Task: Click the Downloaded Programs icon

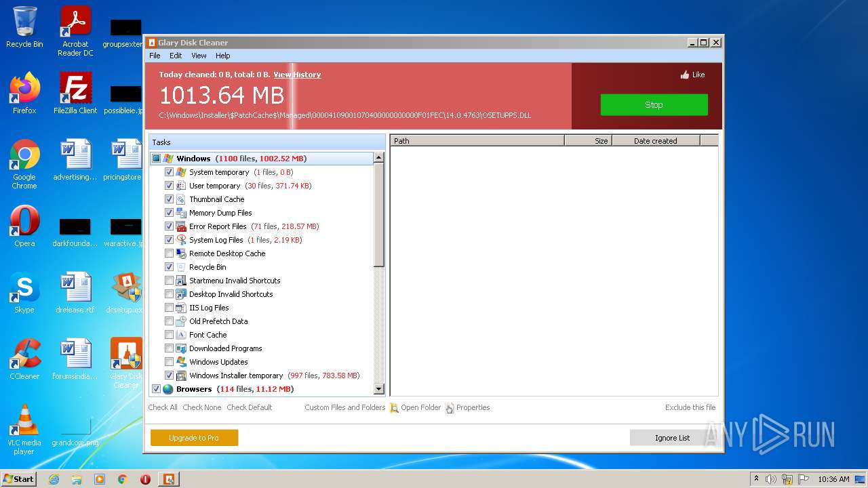Action: (x=181, y=348)
